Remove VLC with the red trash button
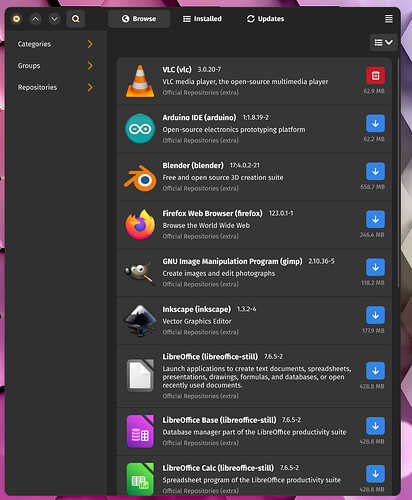This screenshot has height=500, width=412. (375, 75)
